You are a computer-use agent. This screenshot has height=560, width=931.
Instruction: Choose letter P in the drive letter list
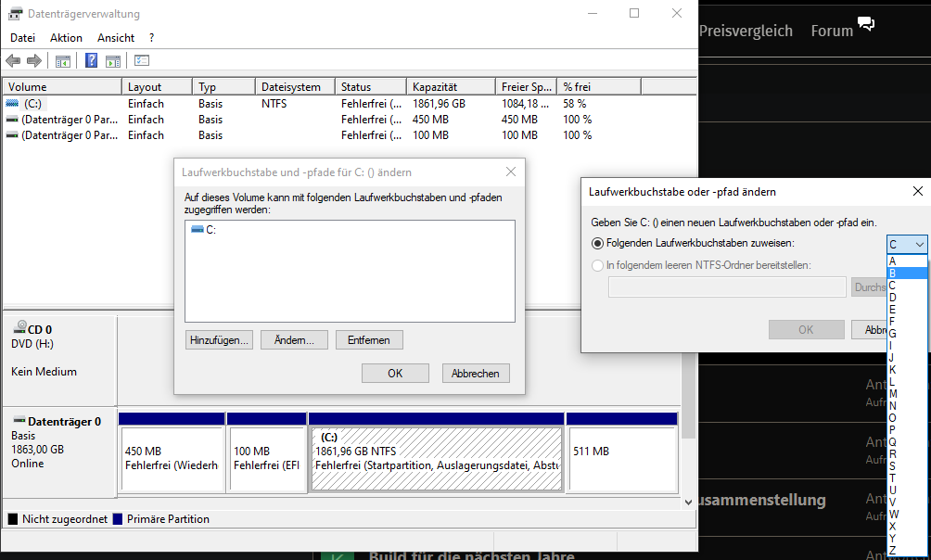coord(907,430)
